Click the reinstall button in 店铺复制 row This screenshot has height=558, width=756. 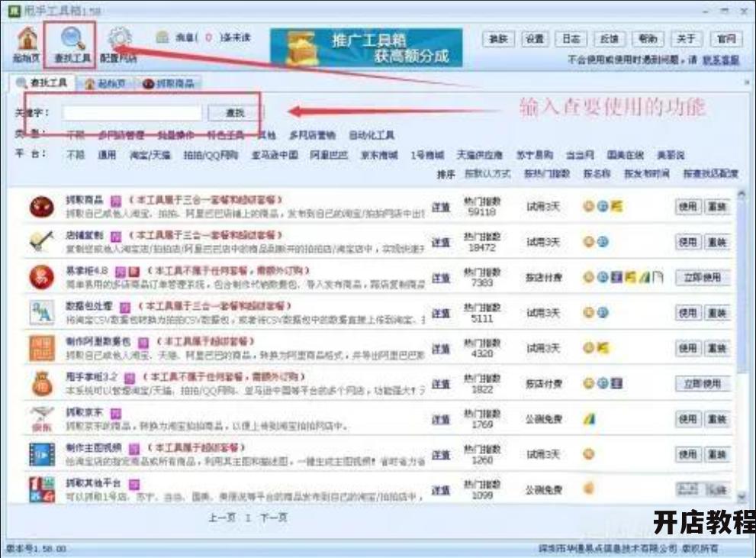click(717, 242)
